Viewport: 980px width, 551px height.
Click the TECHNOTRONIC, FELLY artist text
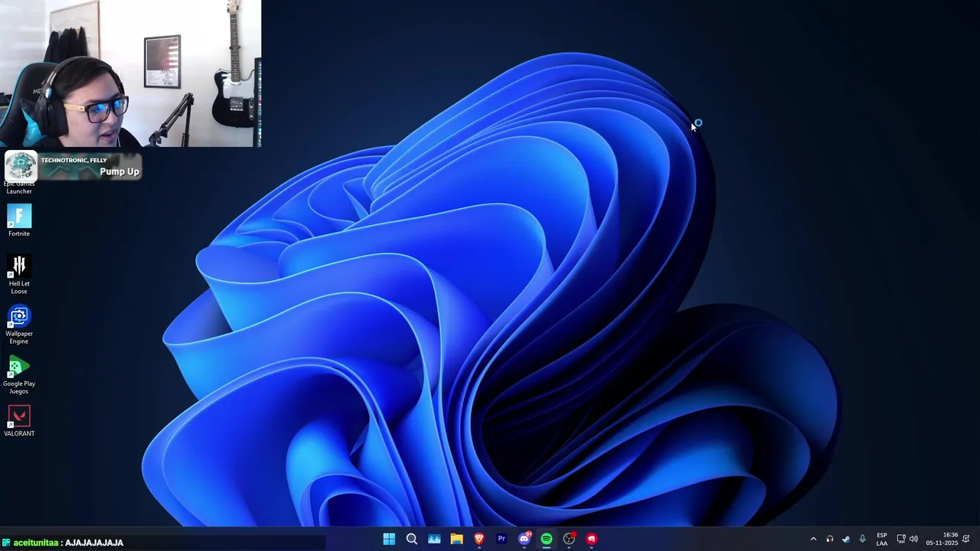pyautogui.click(x=73, y=160)
